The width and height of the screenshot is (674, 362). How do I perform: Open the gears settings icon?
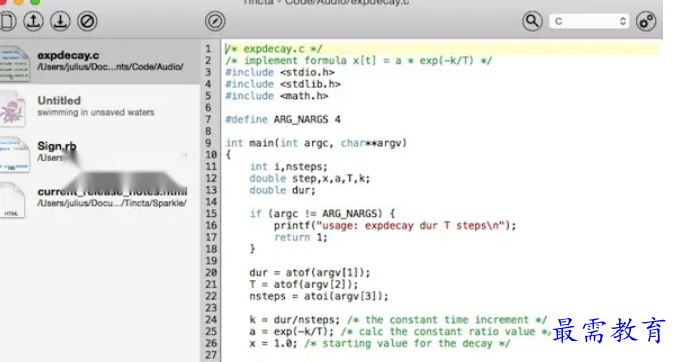[646, 21]
